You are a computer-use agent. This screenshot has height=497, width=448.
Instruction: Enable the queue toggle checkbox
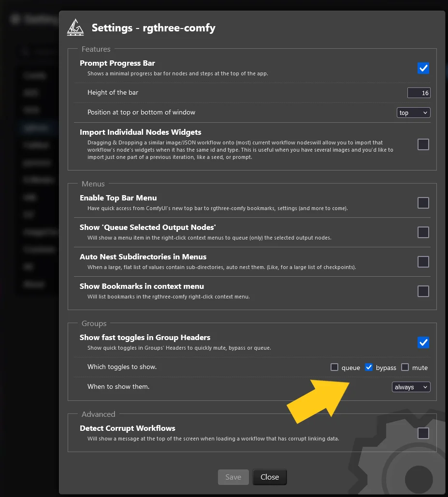click(x=334, y=367)
